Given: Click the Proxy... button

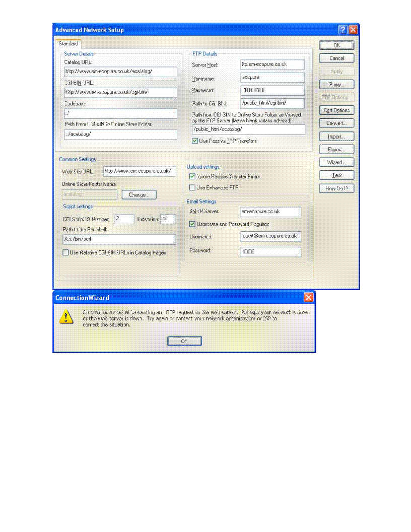Looking at the screenshot, I should click(336, 85).
